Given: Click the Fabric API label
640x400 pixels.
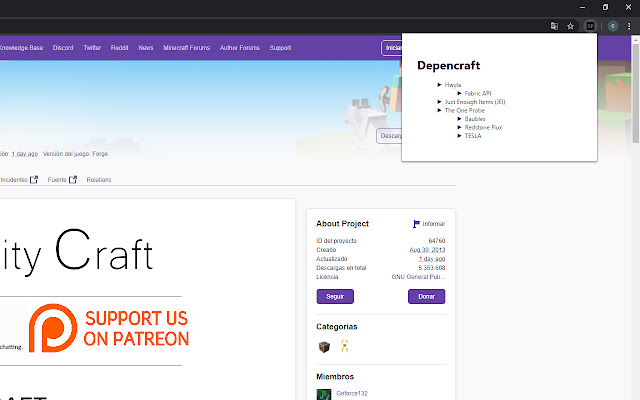Looking at the screenshot, I should [478, 93].
